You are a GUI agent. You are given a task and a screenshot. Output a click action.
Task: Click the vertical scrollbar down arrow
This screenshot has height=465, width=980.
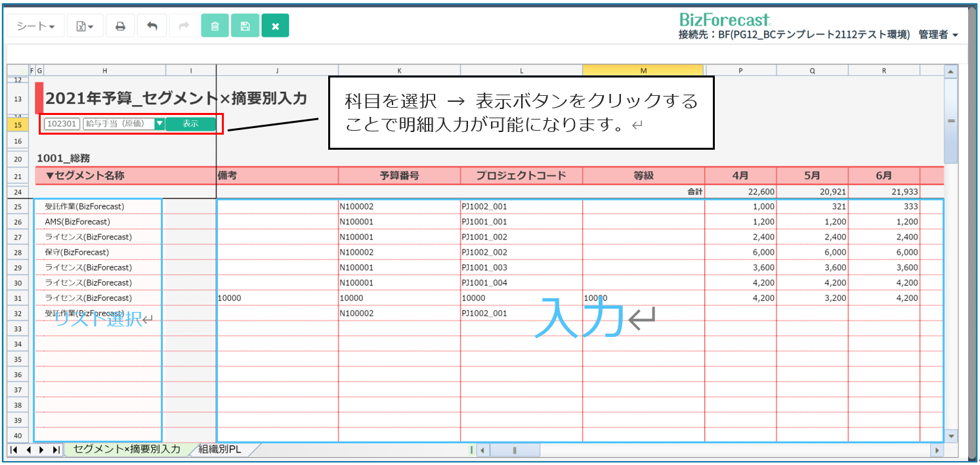[950, 435]
